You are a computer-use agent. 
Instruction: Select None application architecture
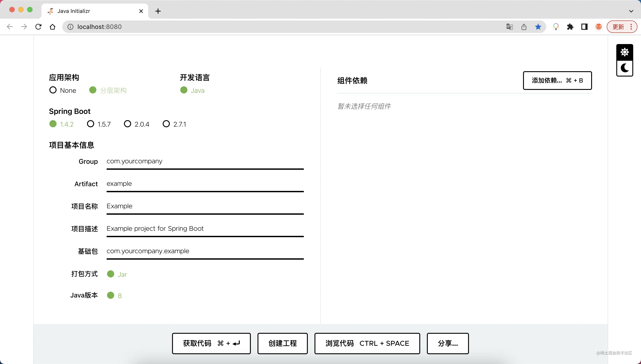click(x=63, y=90)
